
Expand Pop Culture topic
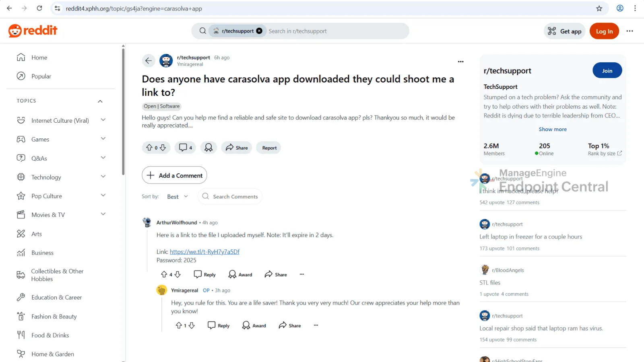click(x=103, y=195)
